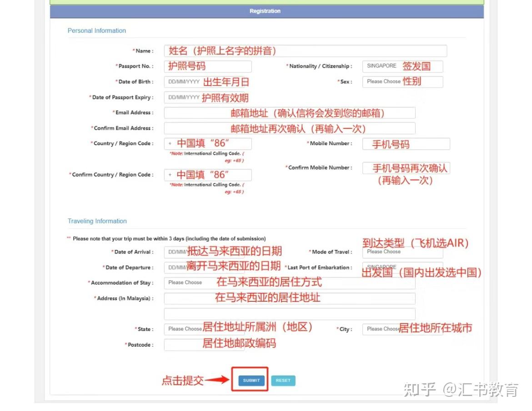Click the Email Address field
Screen dimensions: 532x411
290,112
